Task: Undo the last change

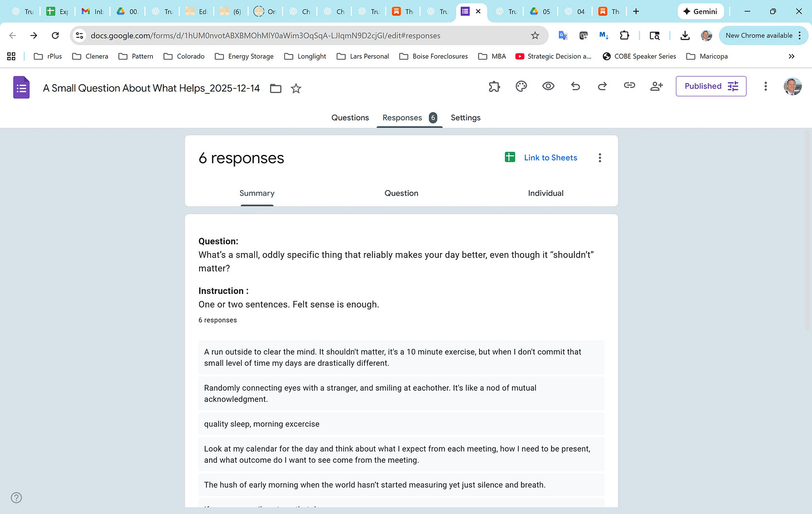Action: pos(576,86)
